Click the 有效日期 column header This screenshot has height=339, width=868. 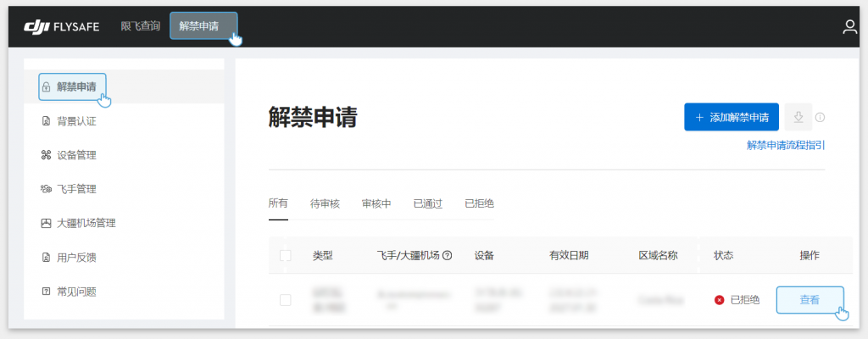coord(569,255)
